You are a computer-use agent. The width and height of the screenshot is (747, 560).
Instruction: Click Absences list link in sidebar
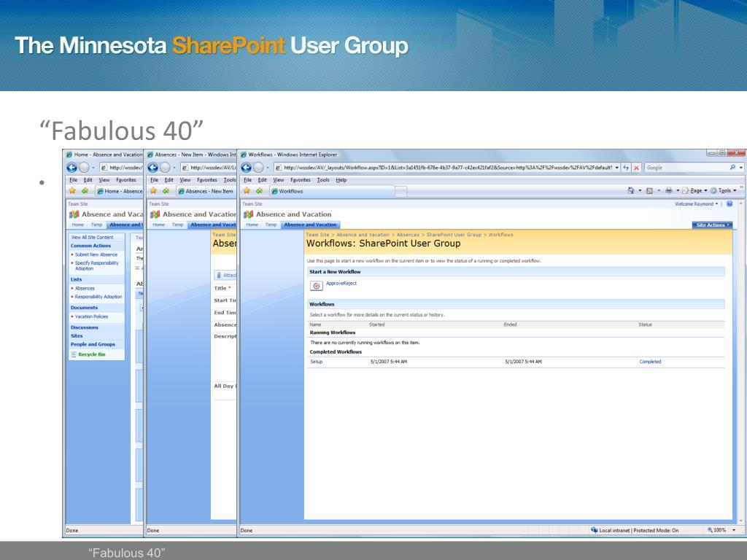[85, 289]
